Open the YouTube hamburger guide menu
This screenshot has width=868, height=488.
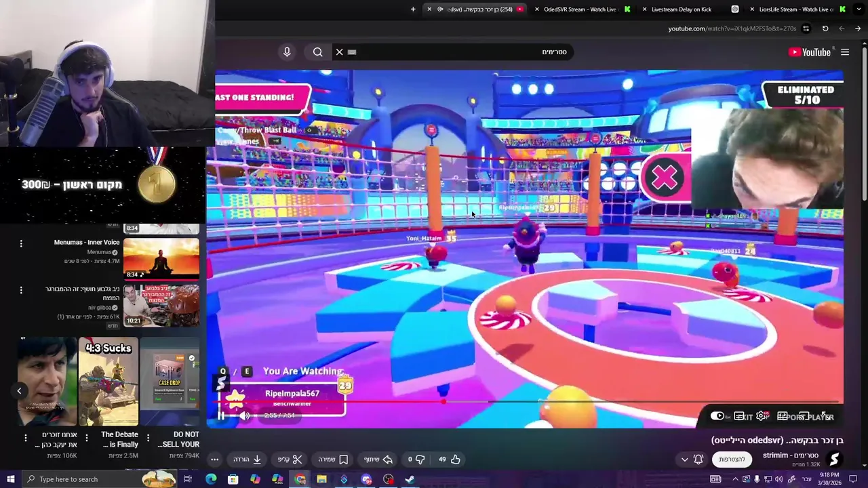(845, 52)
